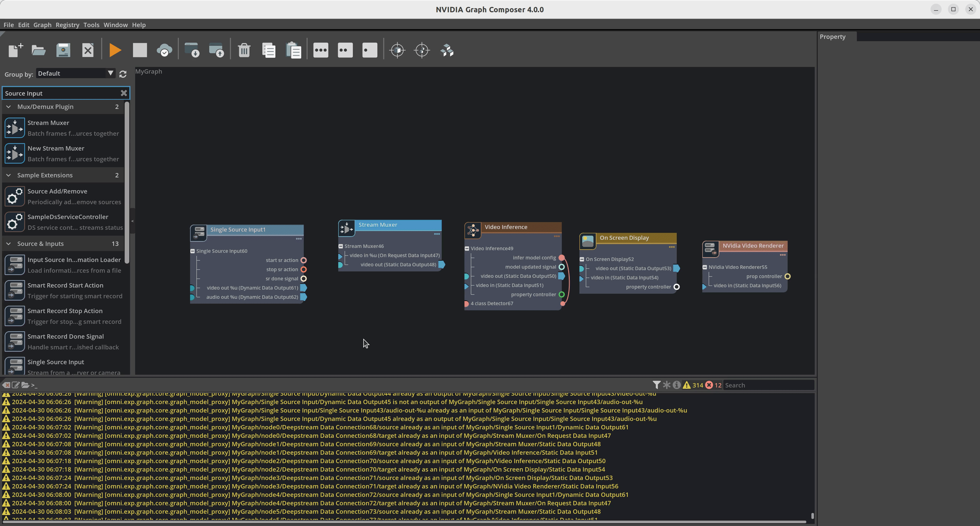Select Smart Record Done Signal component
This screenshot has height=526, width=980.
pos(63,341)
